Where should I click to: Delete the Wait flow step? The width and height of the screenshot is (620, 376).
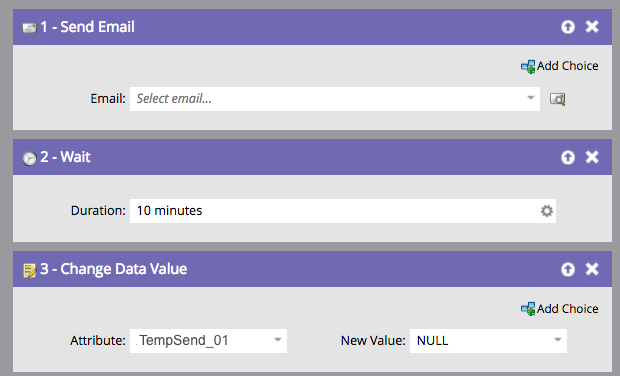(x=592, y=157)
